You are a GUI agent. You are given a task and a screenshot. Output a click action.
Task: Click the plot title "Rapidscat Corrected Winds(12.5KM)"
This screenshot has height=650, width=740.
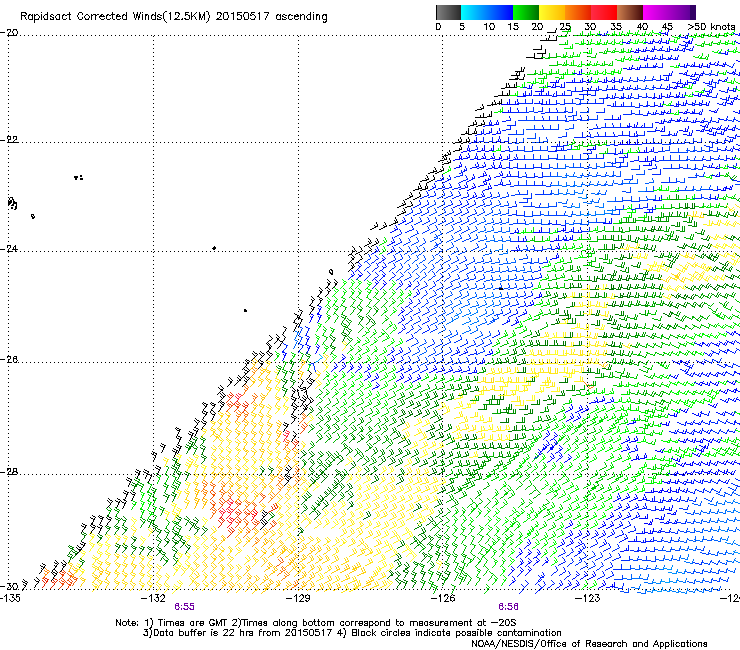click(x=115, y=17)
